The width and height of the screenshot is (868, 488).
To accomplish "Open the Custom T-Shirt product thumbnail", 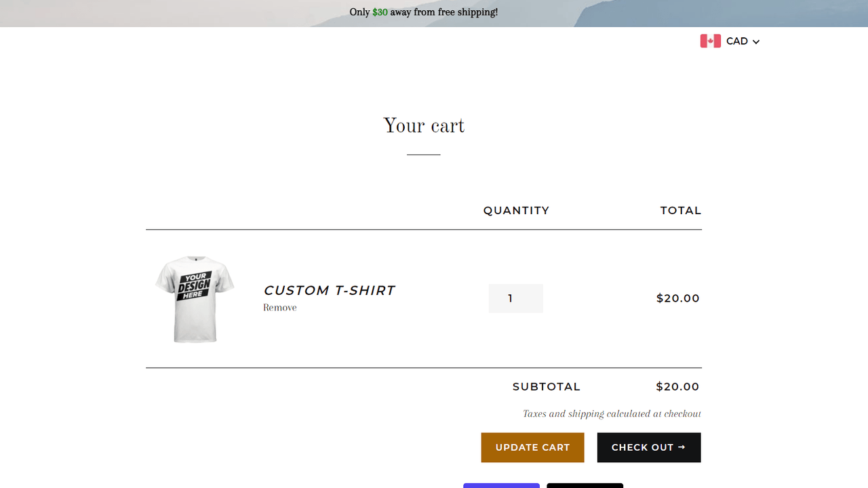I will (x=195, y=299).
